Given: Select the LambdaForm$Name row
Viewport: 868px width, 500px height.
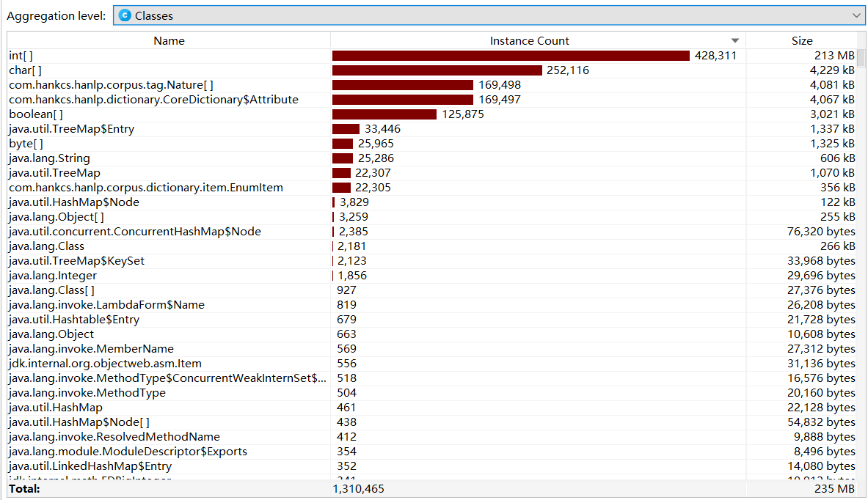Looking at the screenshot, I should pyautogui.click(x=432, y=305).
